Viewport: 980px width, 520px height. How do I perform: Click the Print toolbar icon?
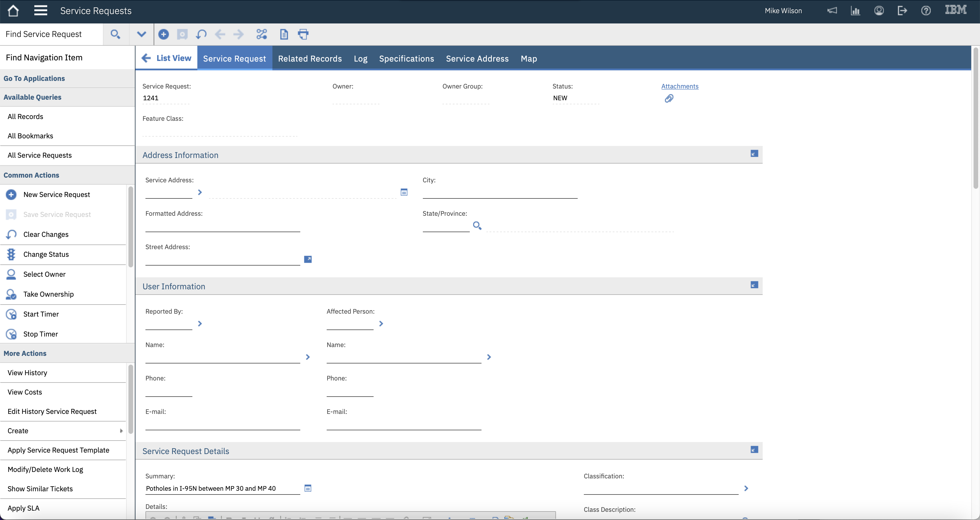click(303, 34)
